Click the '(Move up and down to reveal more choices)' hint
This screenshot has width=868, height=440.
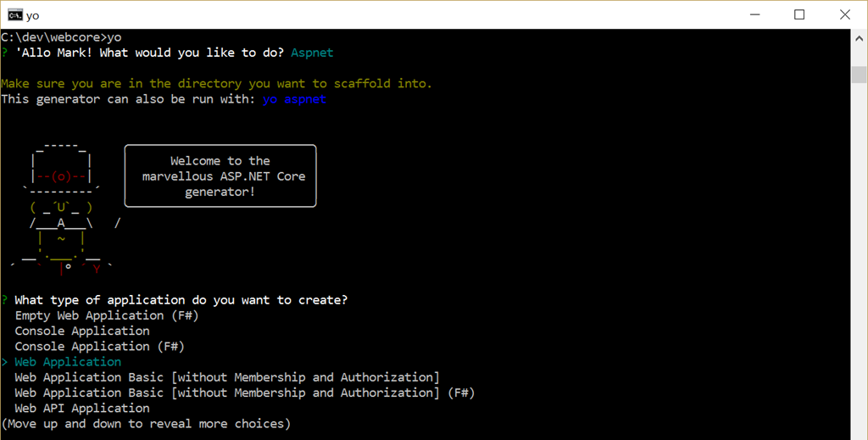pyautogui.click(x=146, y=424)
